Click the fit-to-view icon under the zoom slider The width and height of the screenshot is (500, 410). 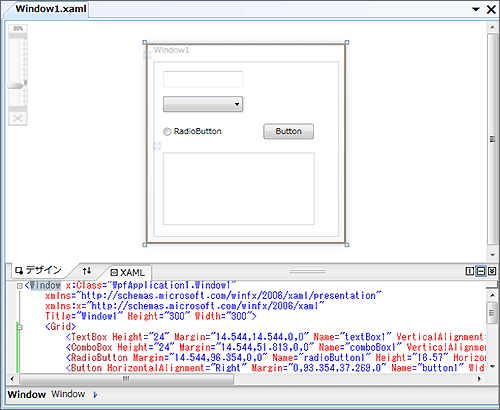(x=18, y=118)
